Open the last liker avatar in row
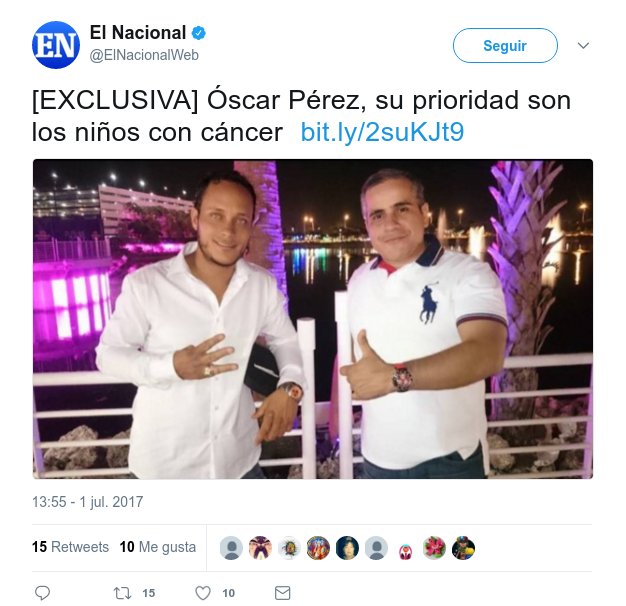Screen dimensions: 626x606 click(x=464, y=548)
